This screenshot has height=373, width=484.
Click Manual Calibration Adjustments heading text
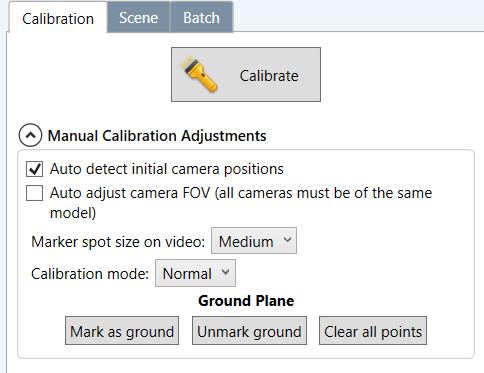pos(157,136)
